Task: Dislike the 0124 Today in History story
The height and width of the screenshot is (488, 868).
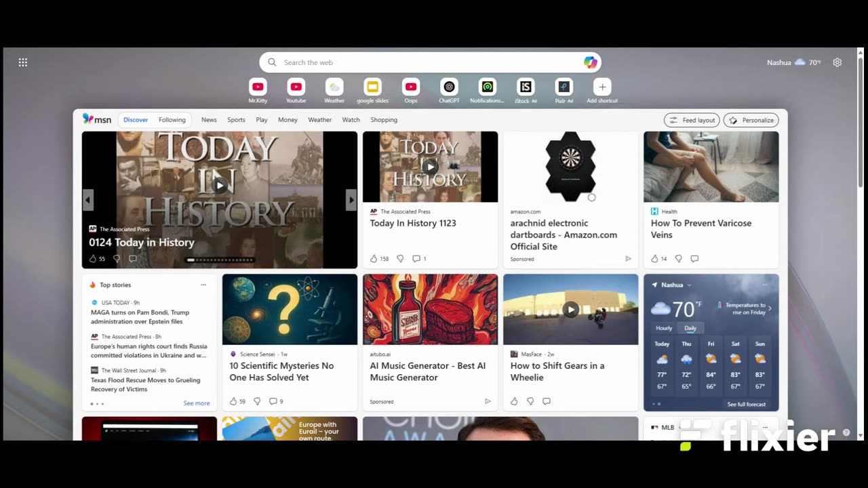Action: pyautogui.click(x=117, y=259)
